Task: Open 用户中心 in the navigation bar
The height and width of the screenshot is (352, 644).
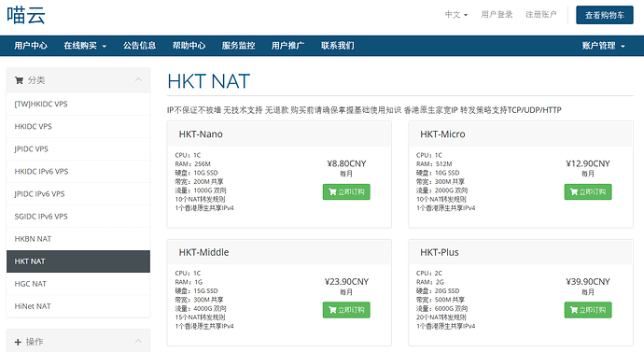Action: coord(31,46)
